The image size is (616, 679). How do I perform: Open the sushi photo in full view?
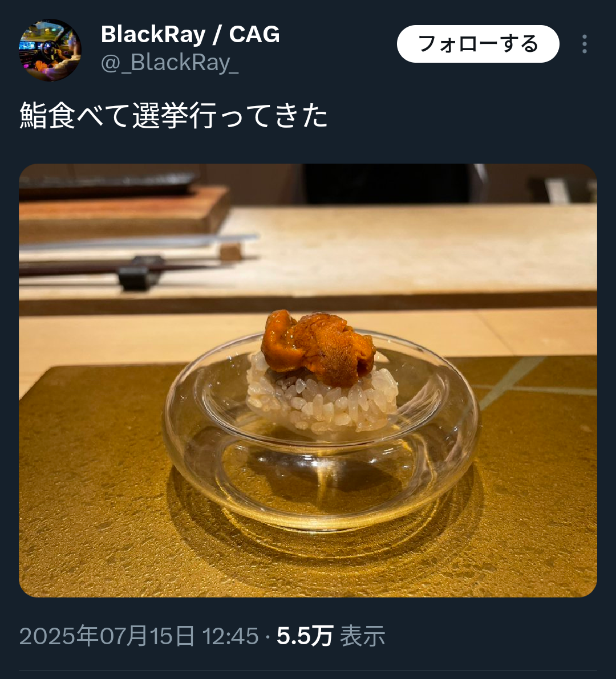click(x=308, y=380)
